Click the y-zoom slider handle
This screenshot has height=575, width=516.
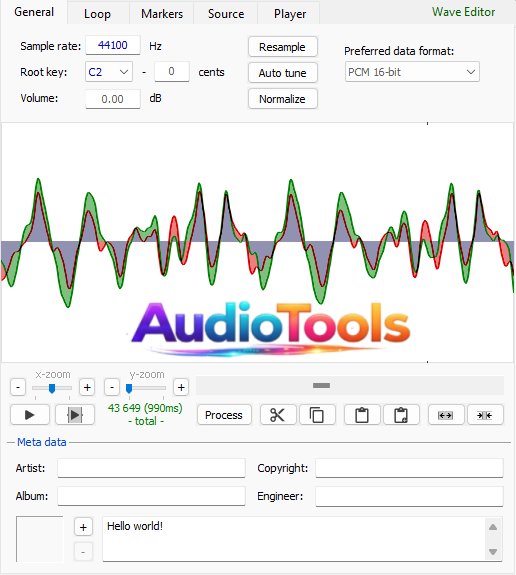pos(129,388)
